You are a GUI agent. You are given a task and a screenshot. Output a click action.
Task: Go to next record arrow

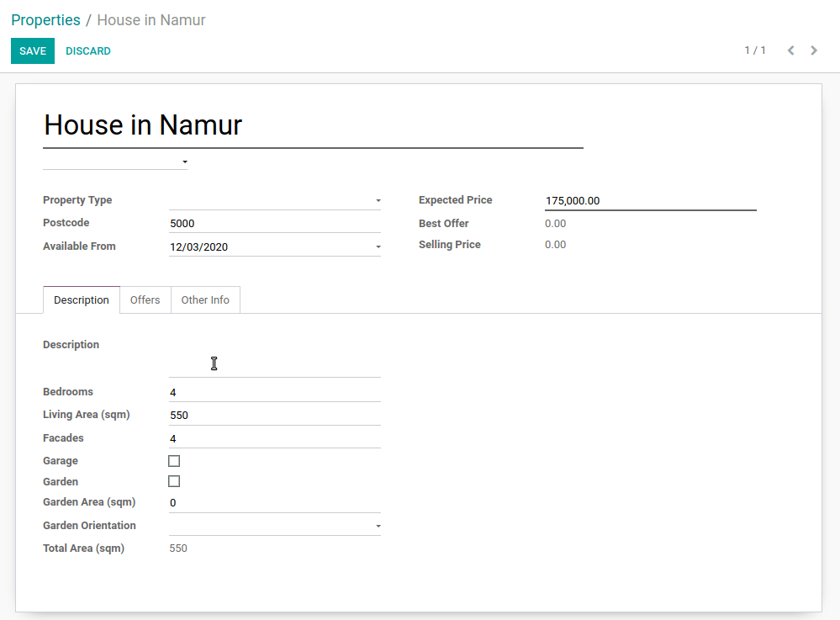(x=814, y=50)
